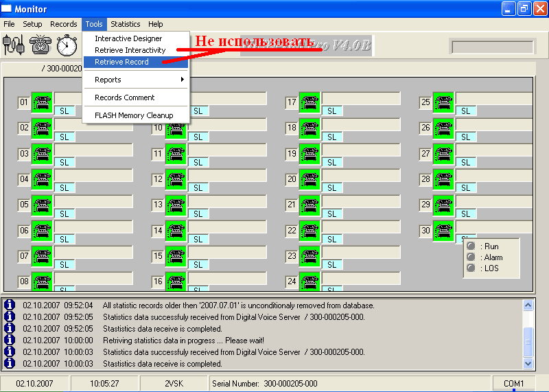549x392 pixels.
Task: Click the stopwatch toolbar icon
Action: pyautogui.click(x=67, y=45)
